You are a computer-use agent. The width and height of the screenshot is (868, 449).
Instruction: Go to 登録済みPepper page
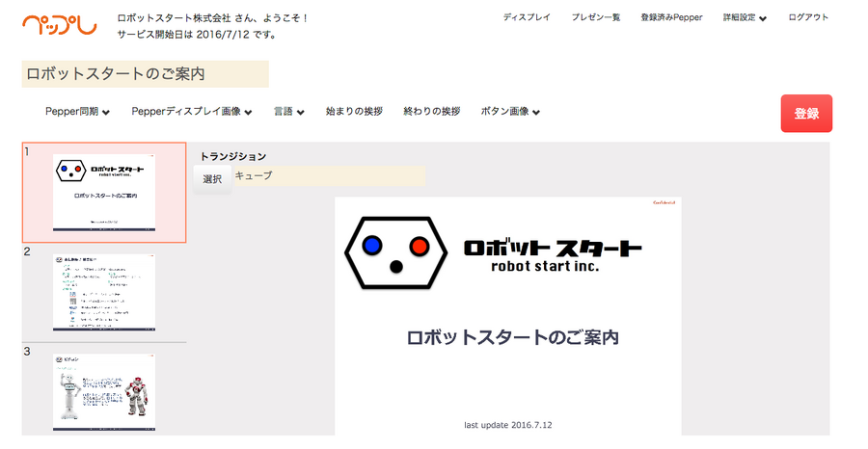coord(671,17)
